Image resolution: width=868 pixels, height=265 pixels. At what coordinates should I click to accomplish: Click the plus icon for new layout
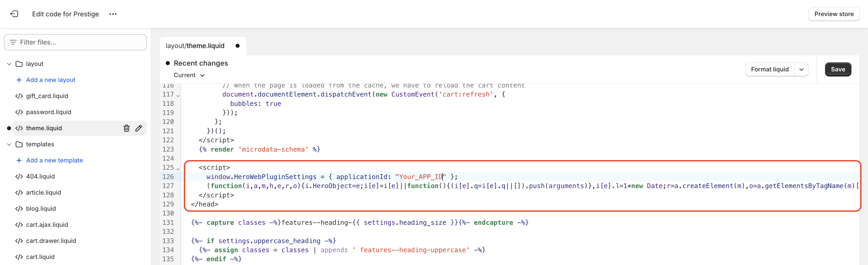tap(19, 80)
